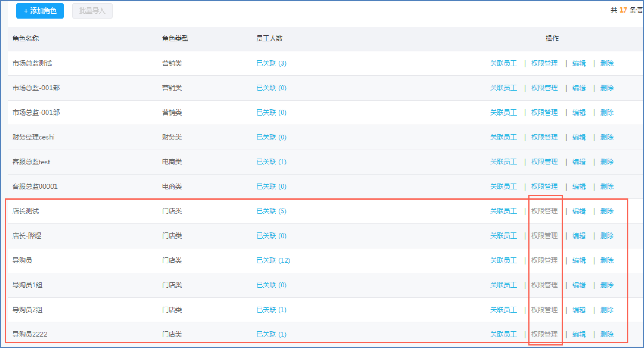Click the greyed 批量导入 button
644x348 pixels.
(x=92, y=11)
